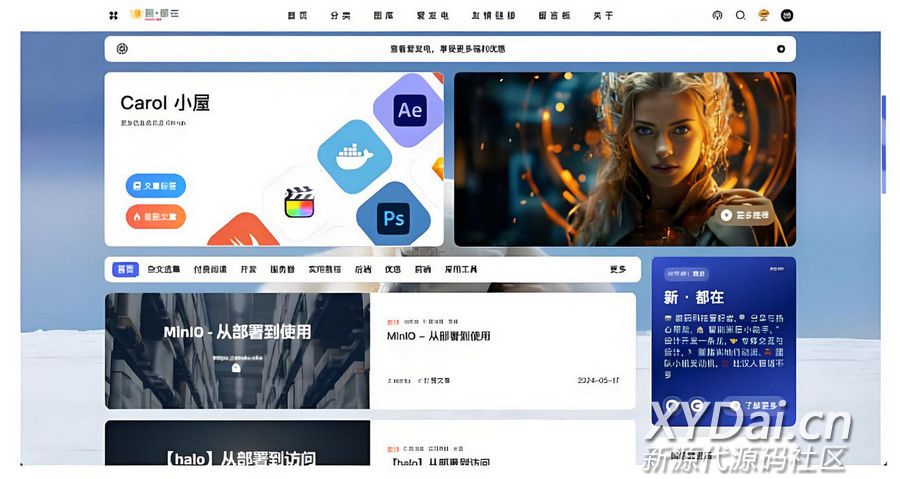Click the Final Cut Pro clapperboard icon

click(298, 203)
